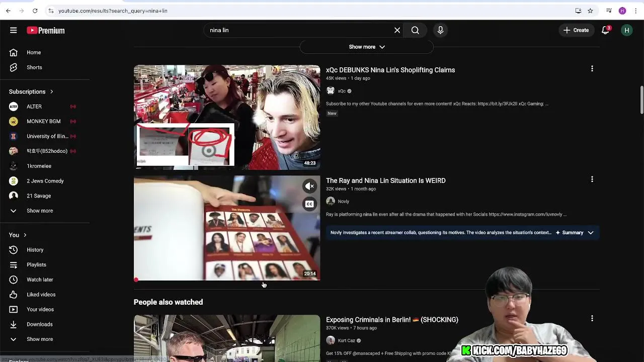Screen dimensions: 644x362
Task: Open the Create menu
Action: coord(576,30)
